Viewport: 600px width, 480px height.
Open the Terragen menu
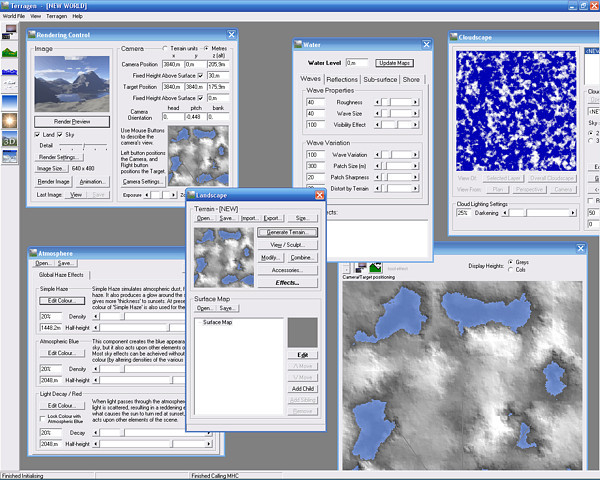(57, 16)
